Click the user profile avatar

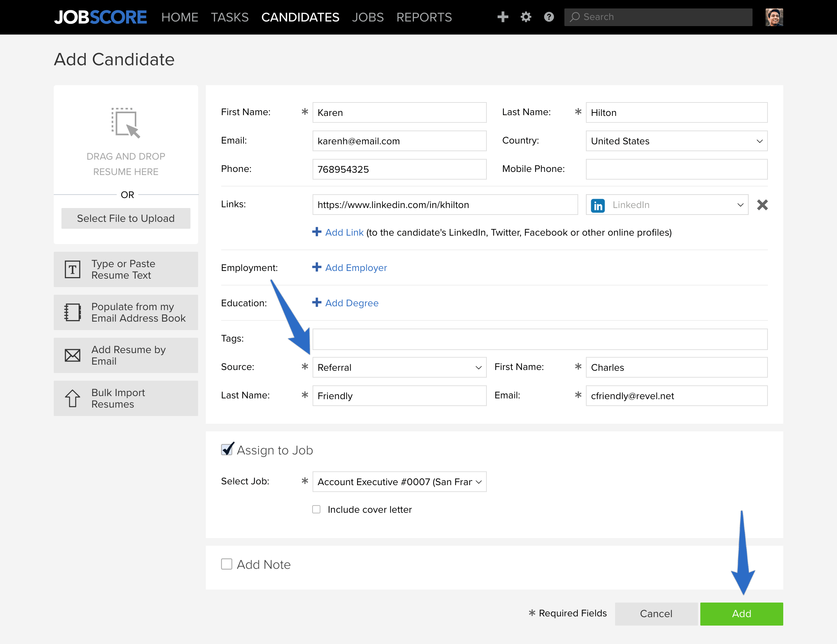[774, 17]
